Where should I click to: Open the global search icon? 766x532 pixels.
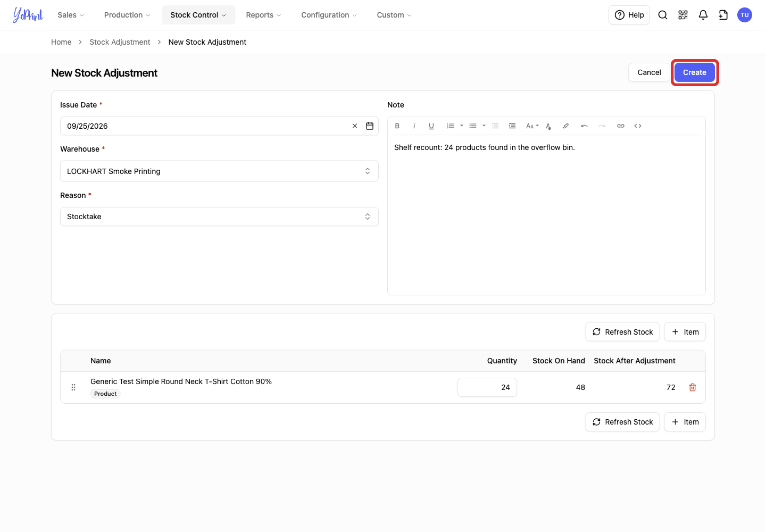click(x=663, y=15)
